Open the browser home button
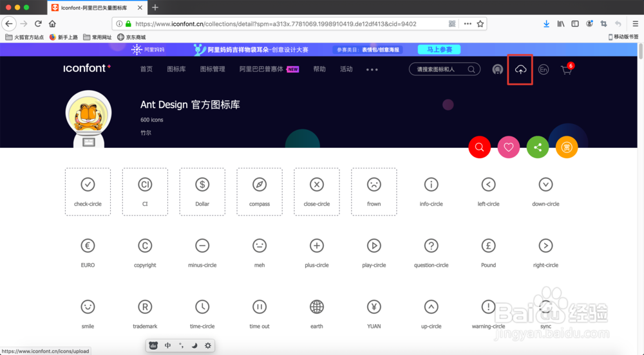This screenshot has width=644, height=355. point(52,24)
